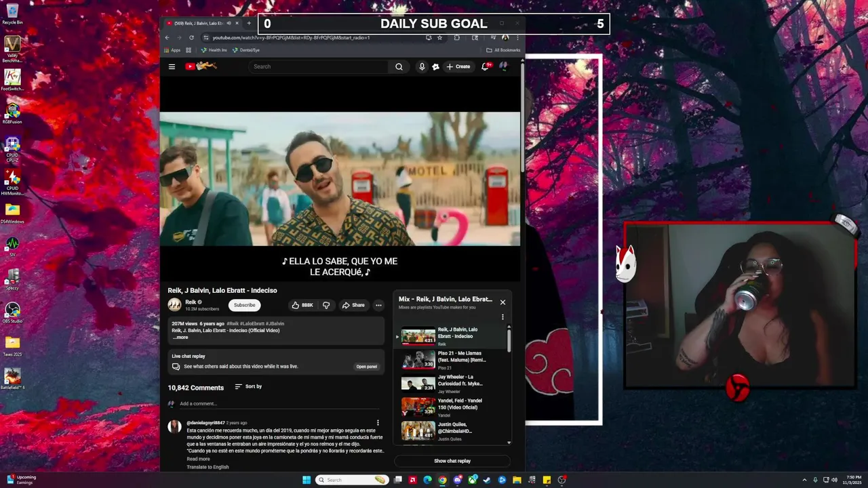The height and width of the screenshot is (488, 868).
Task: Select CPUID CPU-Z desktop shortcut
Action: [12, 148]
